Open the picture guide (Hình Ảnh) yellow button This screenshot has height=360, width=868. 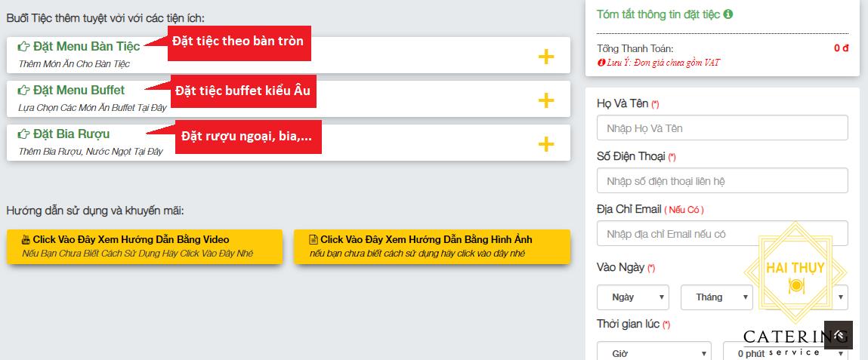tap(431, 246)
